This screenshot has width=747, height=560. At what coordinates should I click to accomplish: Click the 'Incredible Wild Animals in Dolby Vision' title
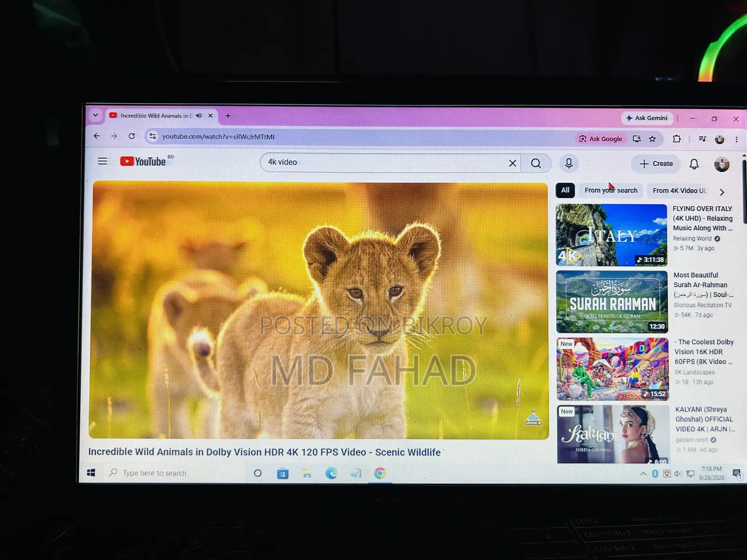click(x=264, y=452)
